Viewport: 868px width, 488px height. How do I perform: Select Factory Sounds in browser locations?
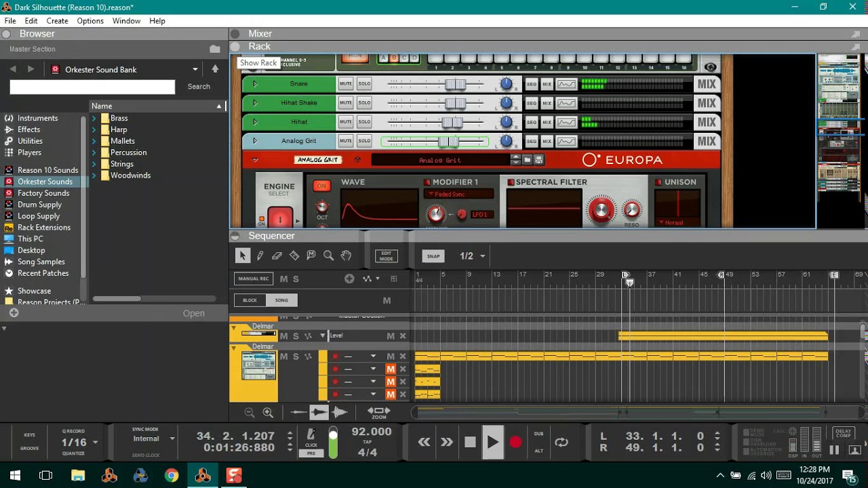43,193
